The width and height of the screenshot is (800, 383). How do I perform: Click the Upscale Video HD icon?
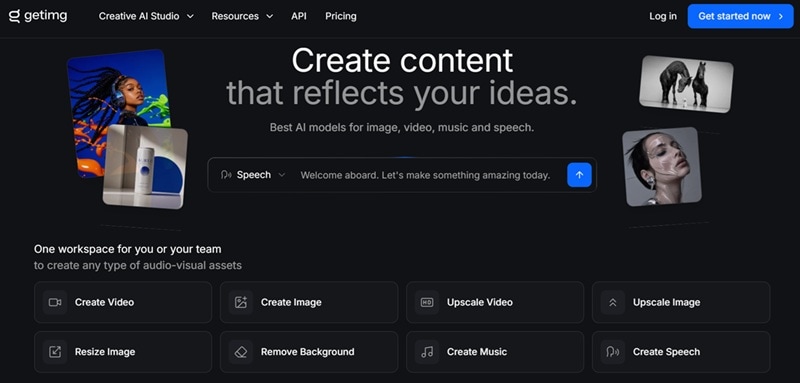click(427, 302)
